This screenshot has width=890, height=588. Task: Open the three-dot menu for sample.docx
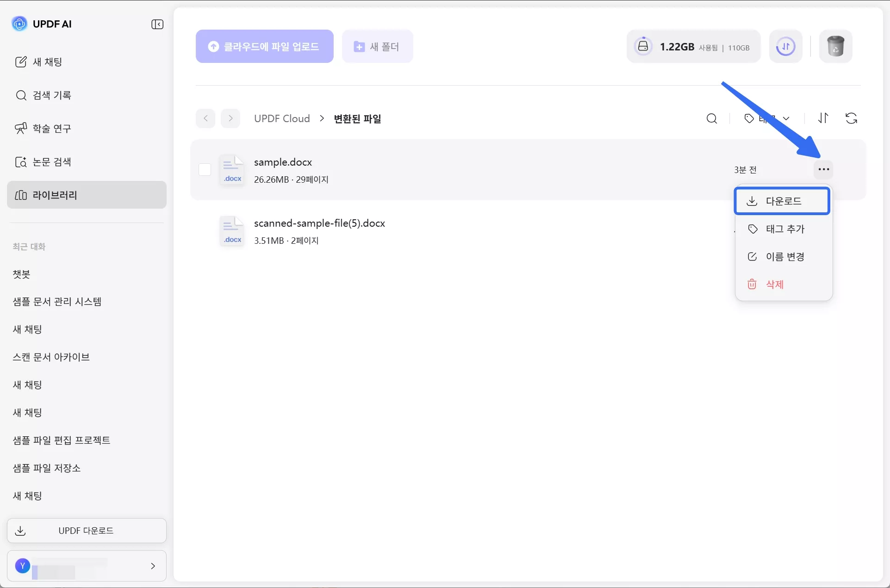click(x=824, y=169)
